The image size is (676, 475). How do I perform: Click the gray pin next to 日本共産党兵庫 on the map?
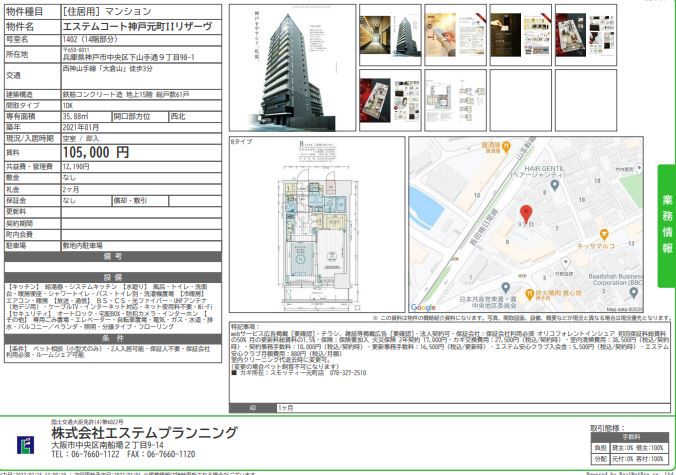coord(506,288)
